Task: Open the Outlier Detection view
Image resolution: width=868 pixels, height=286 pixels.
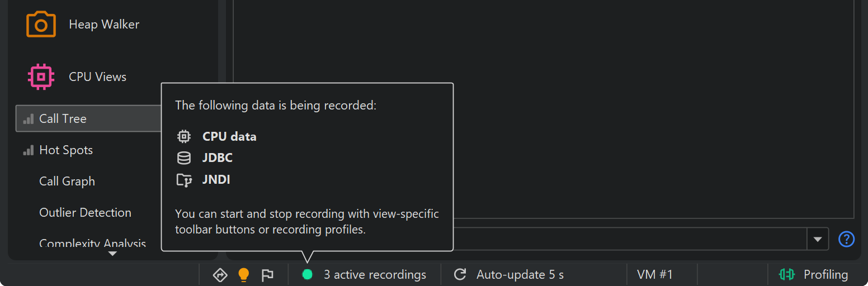Action: click(x=85, y=213)
